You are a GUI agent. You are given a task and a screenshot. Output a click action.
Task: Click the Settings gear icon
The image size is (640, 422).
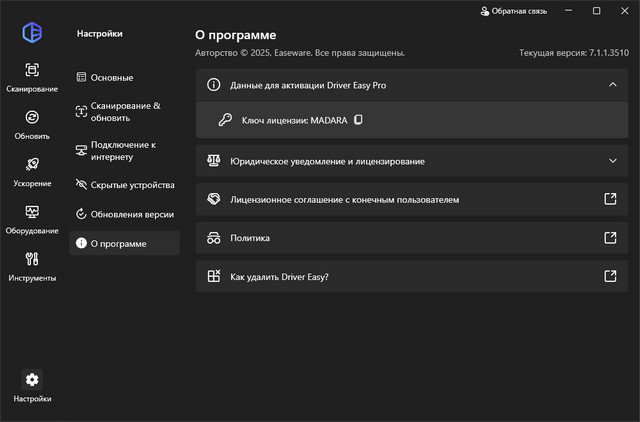32,380
